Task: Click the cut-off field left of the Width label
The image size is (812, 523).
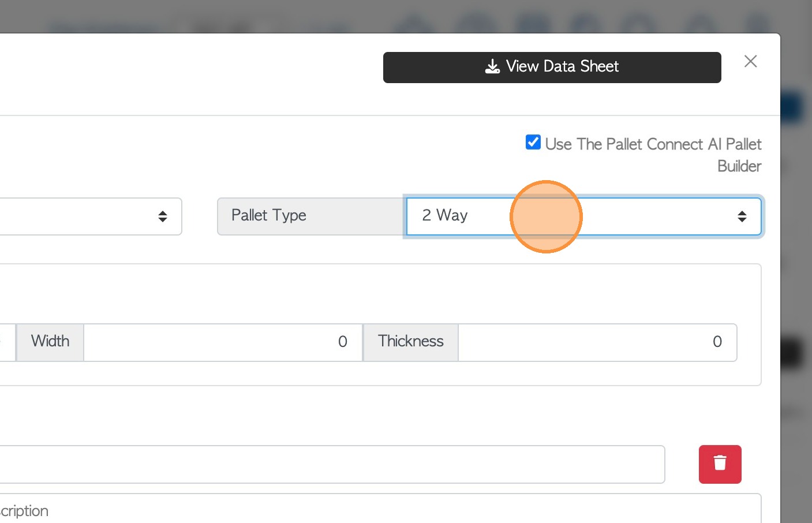Action: (7, 342)
